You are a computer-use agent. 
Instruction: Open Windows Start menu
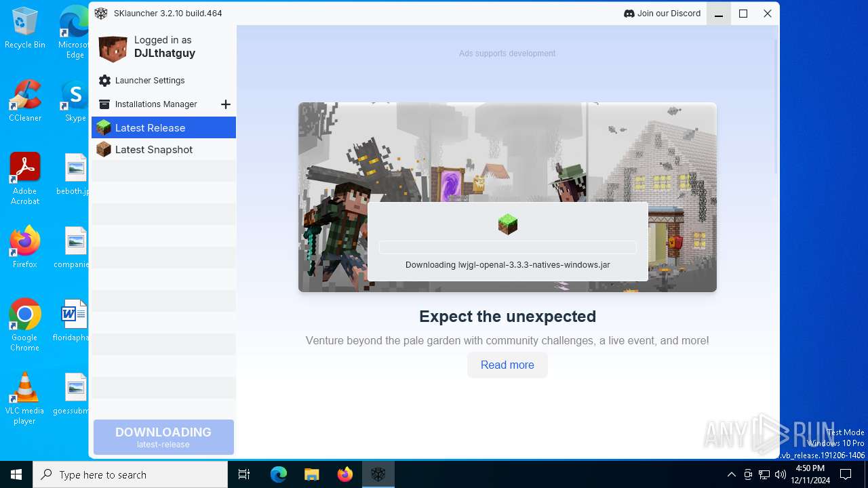click(x=16, y=474)
